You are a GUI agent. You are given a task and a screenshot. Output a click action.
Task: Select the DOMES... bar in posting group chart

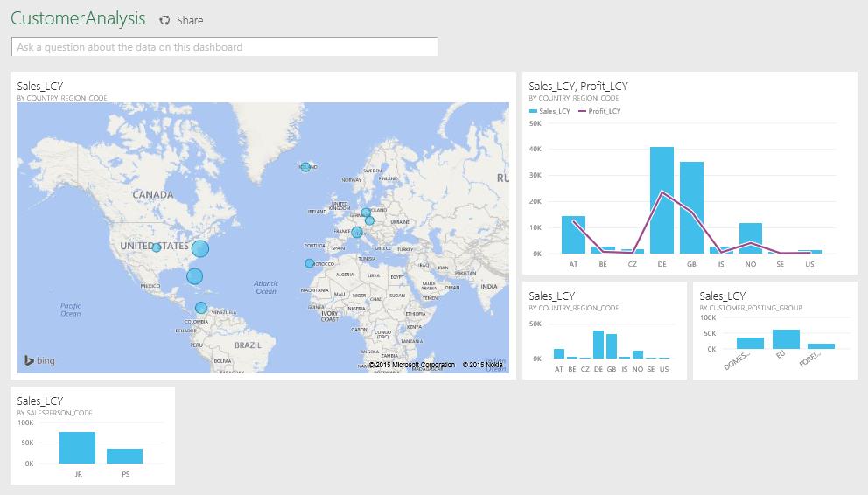750,343
